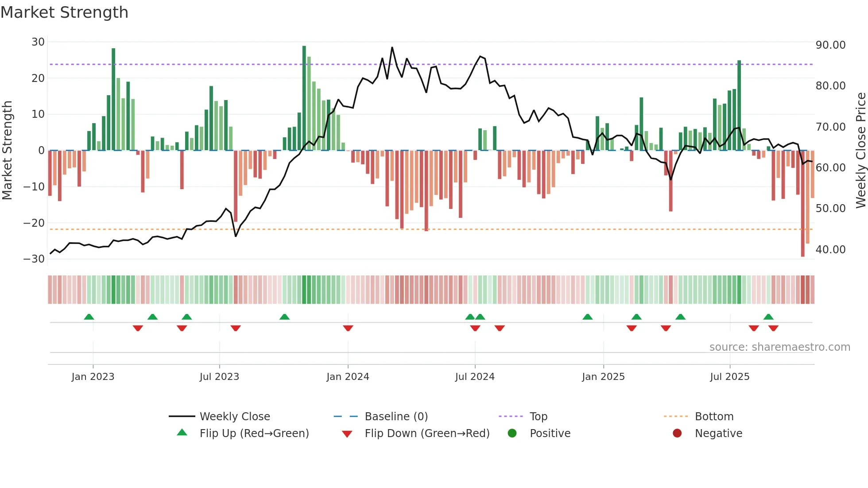Image resolution: width=868 pixels, height=488 pixels.
Task: Toggle the Flip Up (Red→Green) legend label
Action: click(254, 434)
